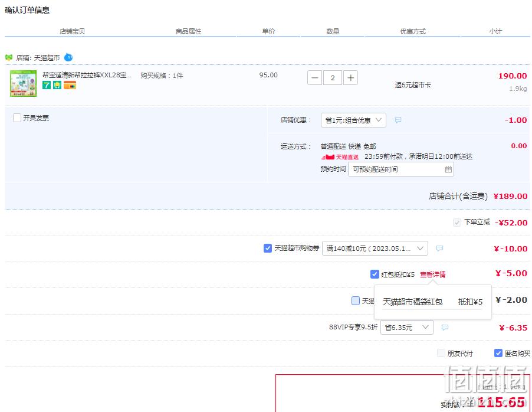
Task: Click the comment icon beside coupon dropdown
Action: [x=439, y=248]
